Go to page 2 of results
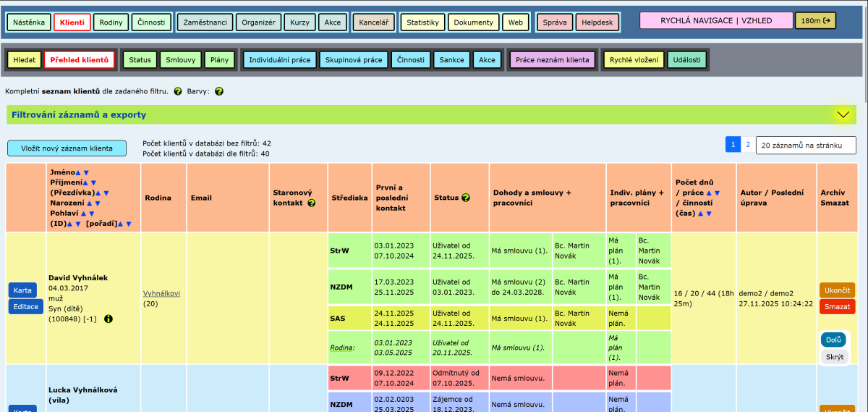The height and width of the screenshot is (412, 868). 748,145
